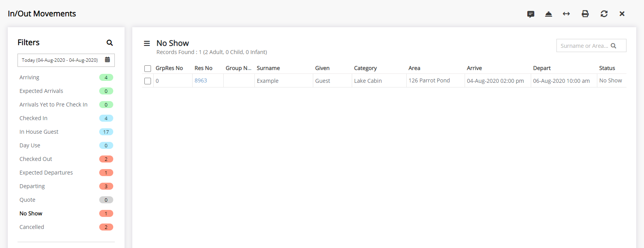644x248 pixels.
Task: Sort by the Res No column
Action: (x=204, y=68)
